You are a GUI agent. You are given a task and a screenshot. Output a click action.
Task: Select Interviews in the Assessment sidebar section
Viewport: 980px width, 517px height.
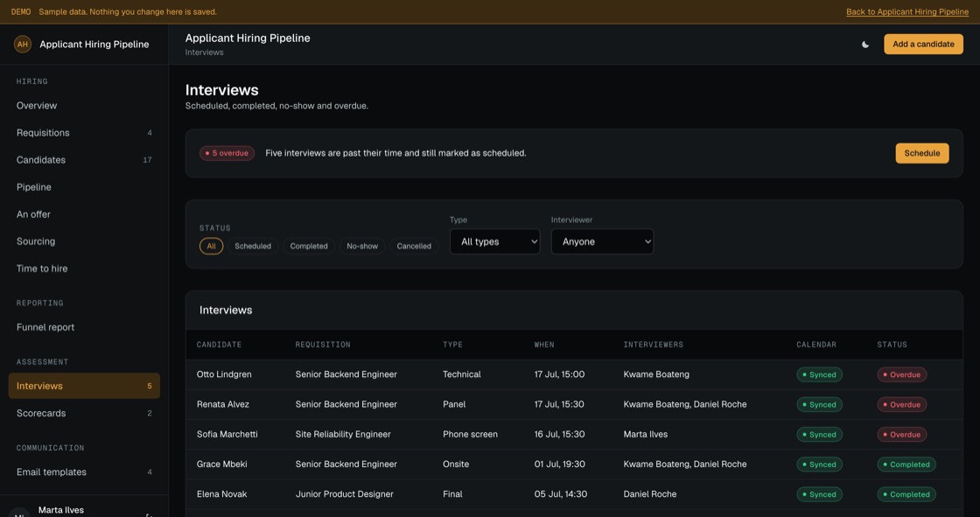click(x=84, y=386)
